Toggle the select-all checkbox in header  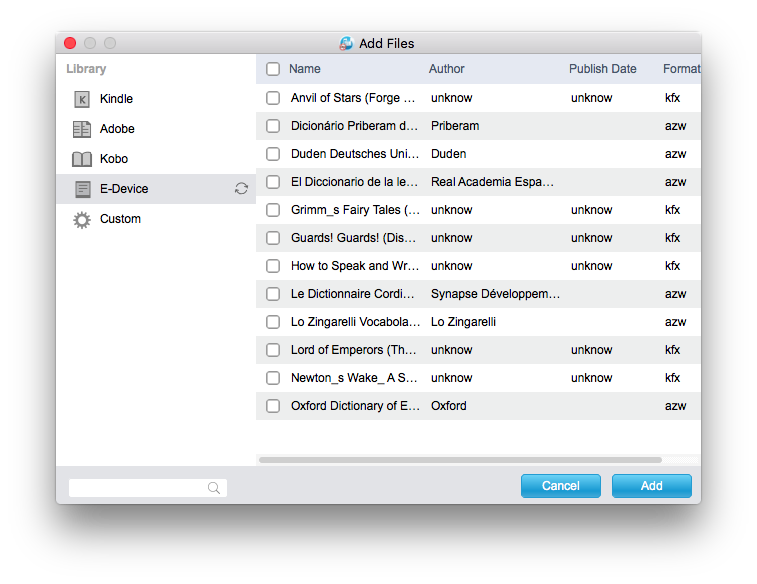273,69
